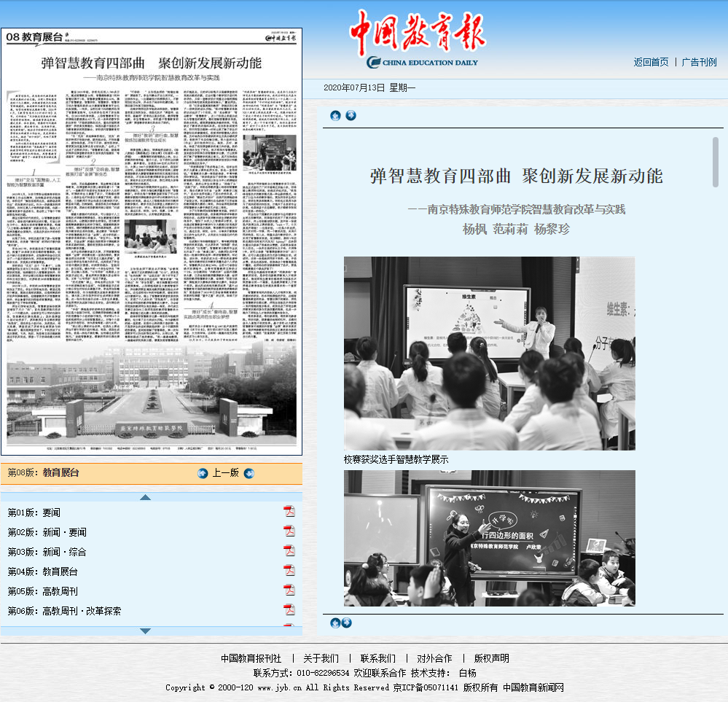
Task: Click next-article arrow above the headline
Action: point(351,115)
